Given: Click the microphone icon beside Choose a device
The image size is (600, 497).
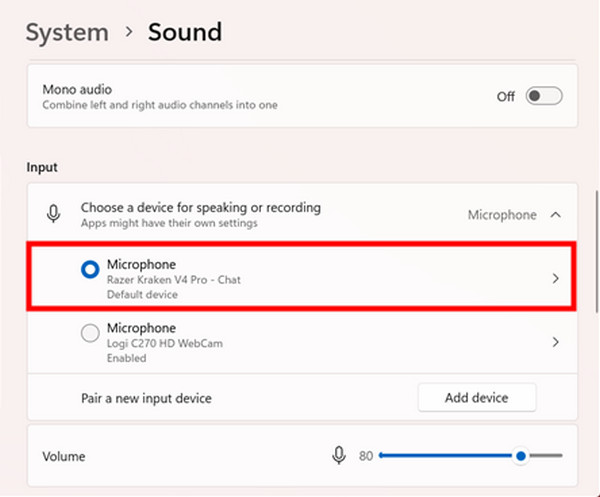Looking at the screenshot, I should [x=54, y=214].
